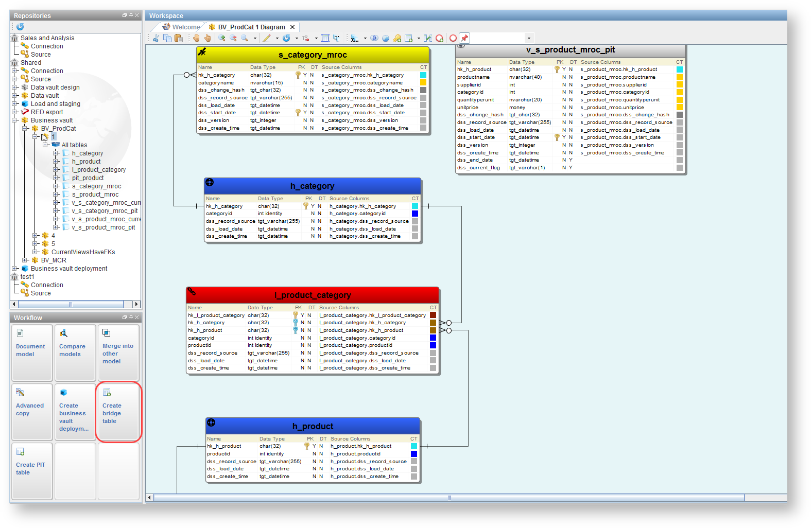The height and width of the screenshot is (529, 812).
Task: Click the Compare models workflow button label
Action: (72, 350)
